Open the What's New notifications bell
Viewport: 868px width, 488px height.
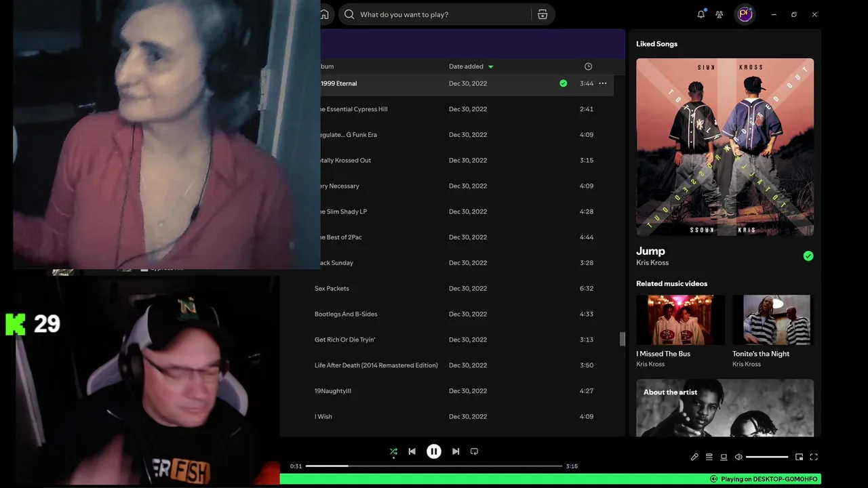(x=701, y=14)
